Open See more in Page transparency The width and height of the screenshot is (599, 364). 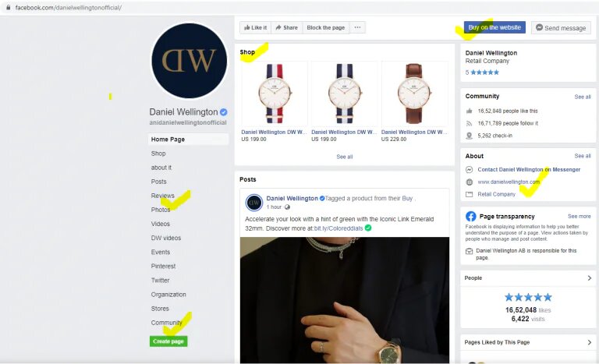(x=579, y=216)
